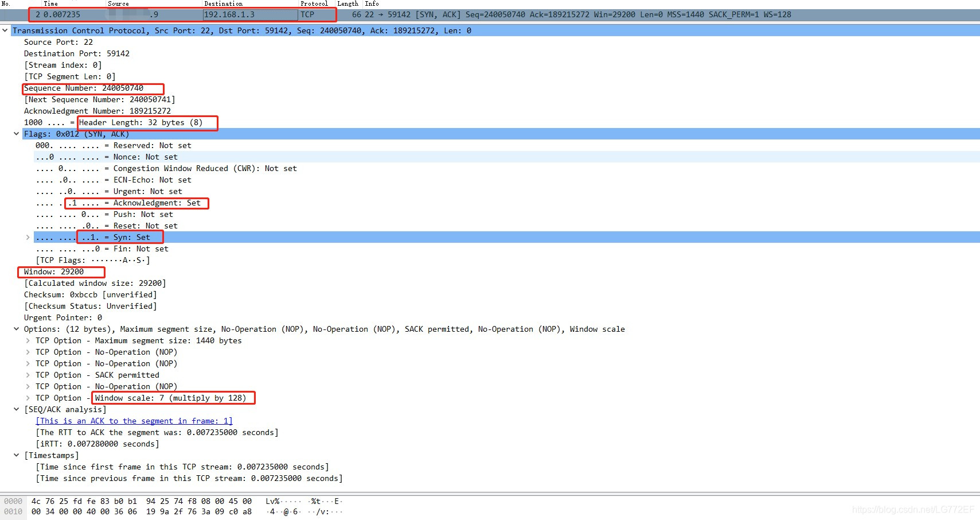Select Time since first frame line
Screen dimensions: 980x520
click(182, 467)
